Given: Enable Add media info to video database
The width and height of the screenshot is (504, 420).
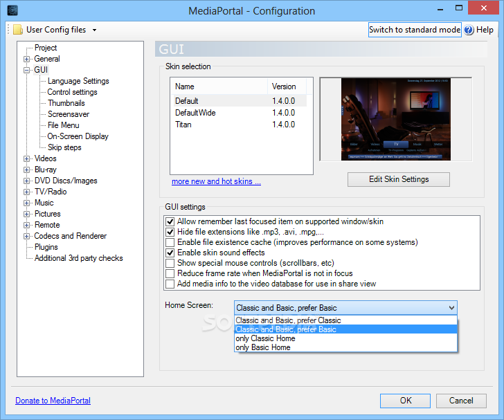Looking at the screenshot, I should [x=170, y=284].
